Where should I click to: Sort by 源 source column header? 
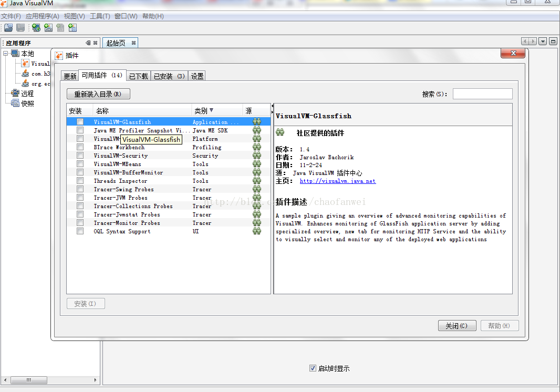(x=256, y=111)
